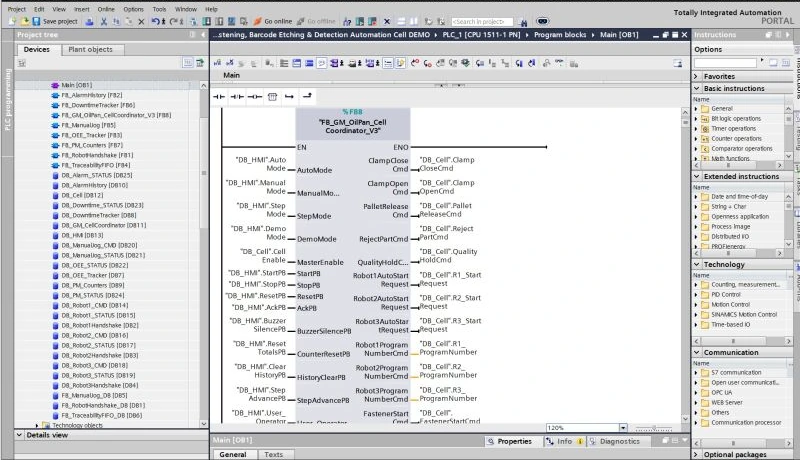Image resolution: width=800 pixels, height=460 pixels.
Task: Click the Info tab in inspector
Action: [x=564, y=441]
